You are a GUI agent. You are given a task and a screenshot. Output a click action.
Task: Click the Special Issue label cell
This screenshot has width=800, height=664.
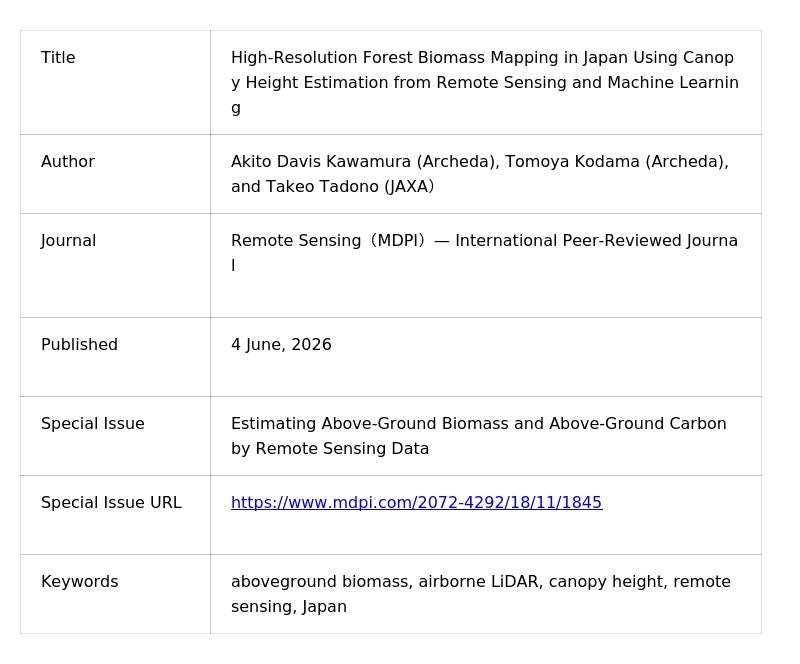click(115, 436)
